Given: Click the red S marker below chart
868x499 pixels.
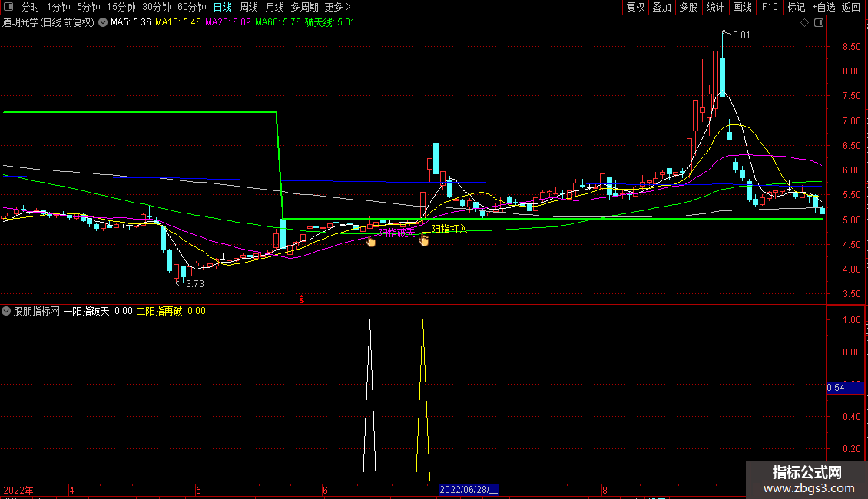Looking at the screenshot, I should coord(302,299).
